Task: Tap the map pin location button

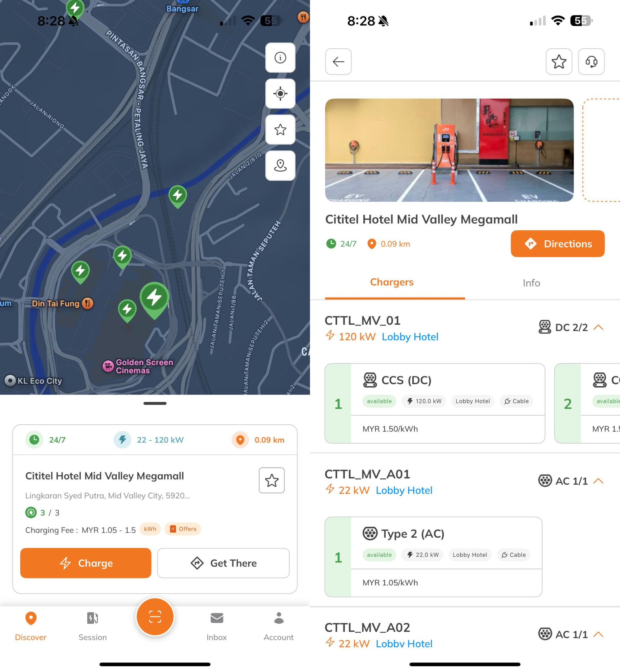Action: (280, 166)
